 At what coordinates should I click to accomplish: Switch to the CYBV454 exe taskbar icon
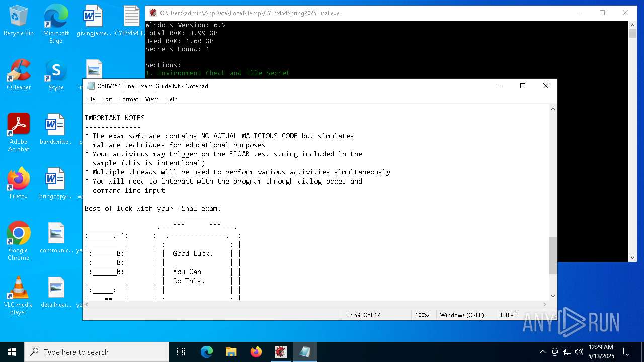pos(281,352)
